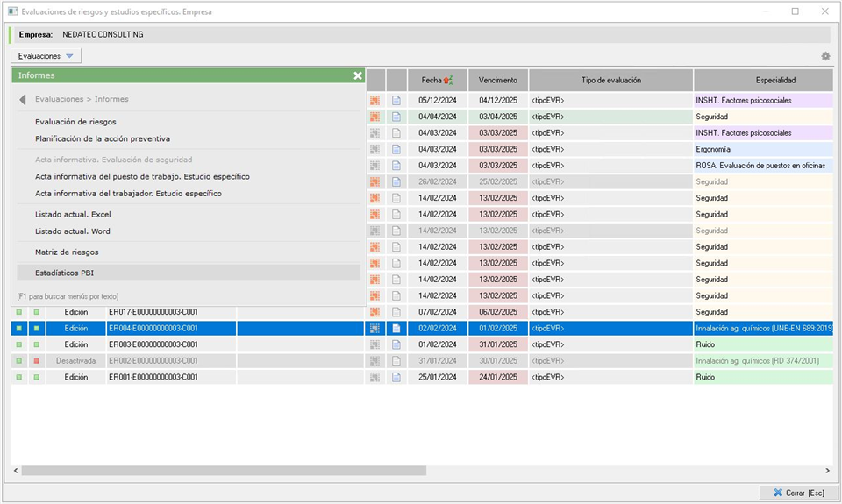Viewport: 842px width, 504px height.
Task: Click the settings gear icon at top right
Action: (824, 56)
